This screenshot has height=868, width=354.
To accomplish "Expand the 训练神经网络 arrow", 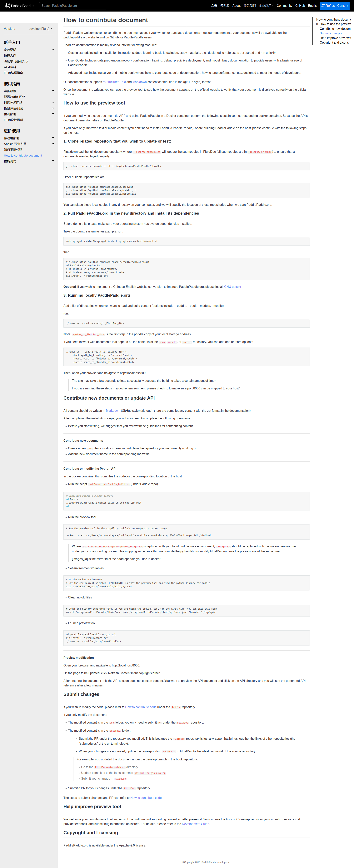I will point(53,102).
